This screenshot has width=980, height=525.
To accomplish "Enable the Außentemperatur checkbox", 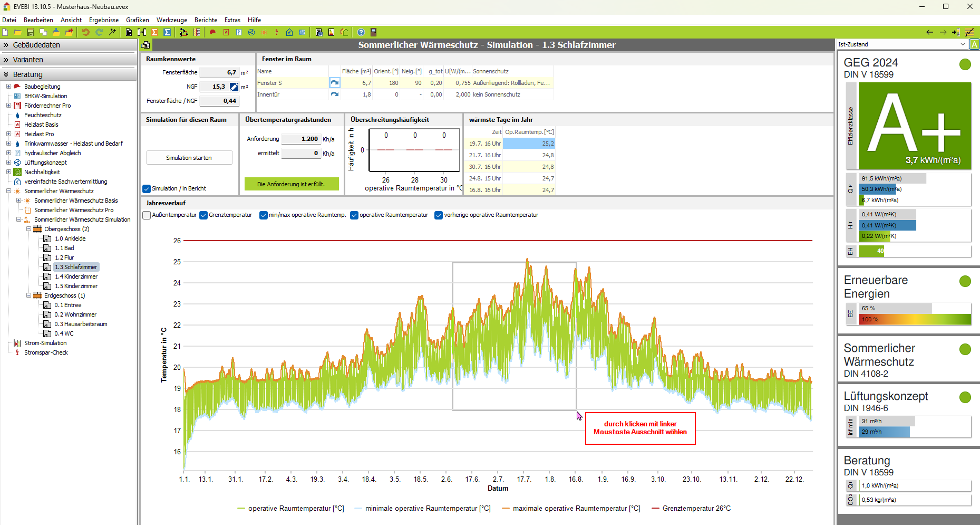I will coord(147,215).
